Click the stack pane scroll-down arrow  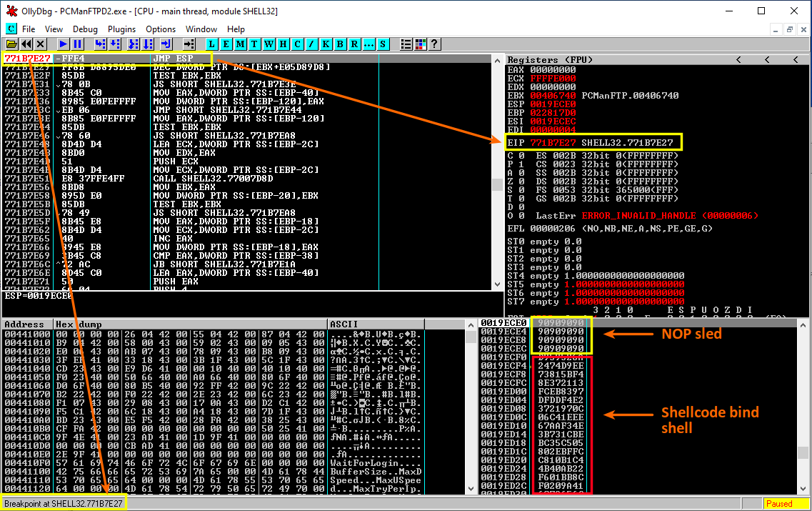click(803, 489)
